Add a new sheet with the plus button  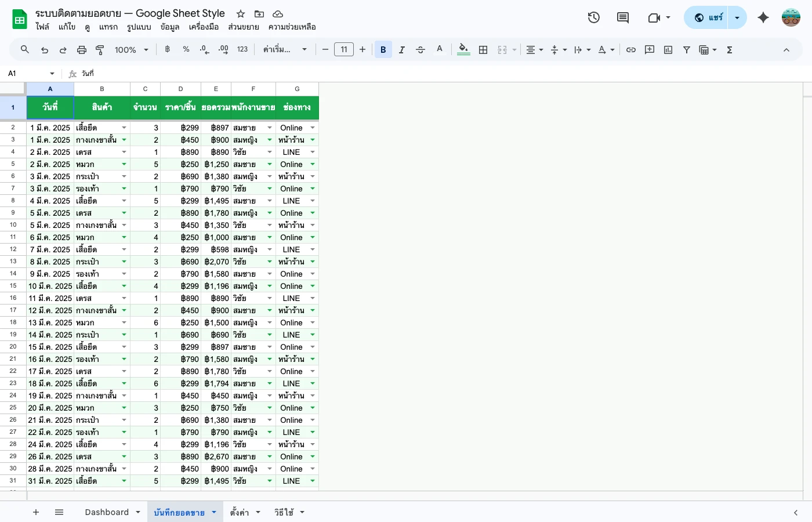(36, 512)
